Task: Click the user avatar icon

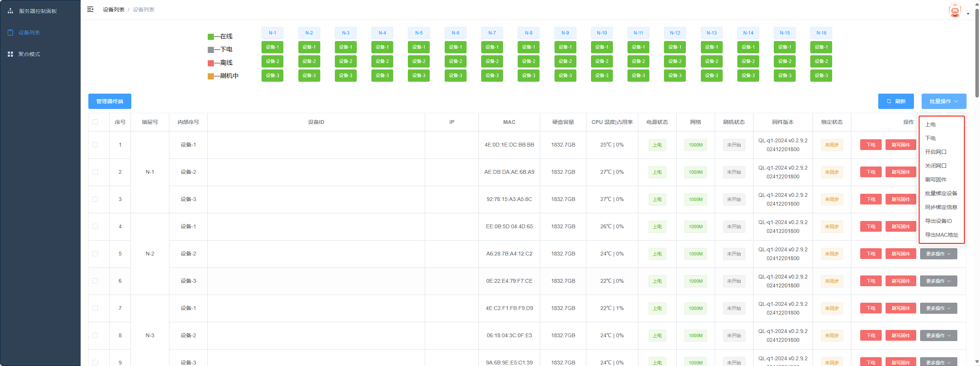Action: point(955,10)
